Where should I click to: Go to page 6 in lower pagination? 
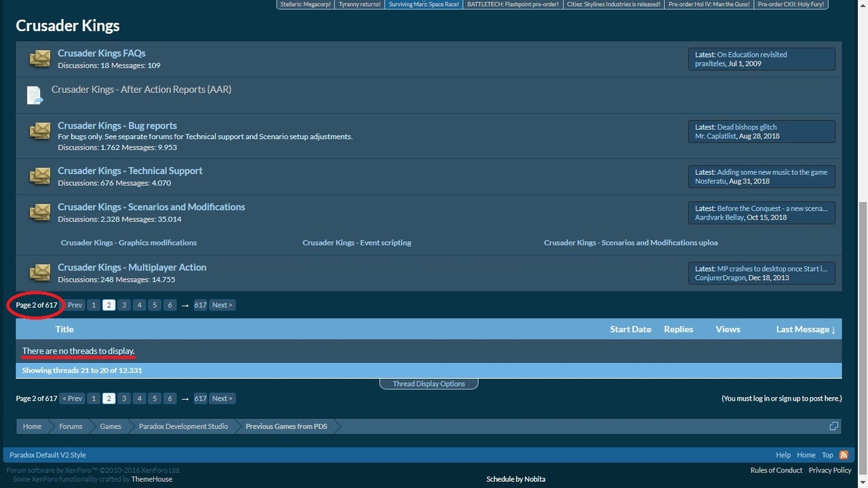(x=170, y=399)
